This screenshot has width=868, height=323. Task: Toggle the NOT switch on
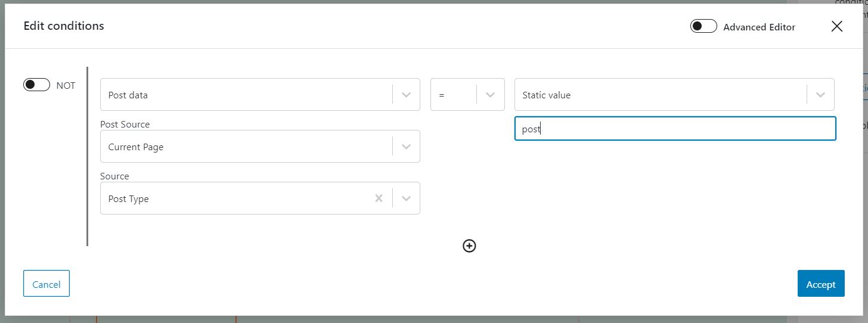pyautogui.click(x=36, y=85)
